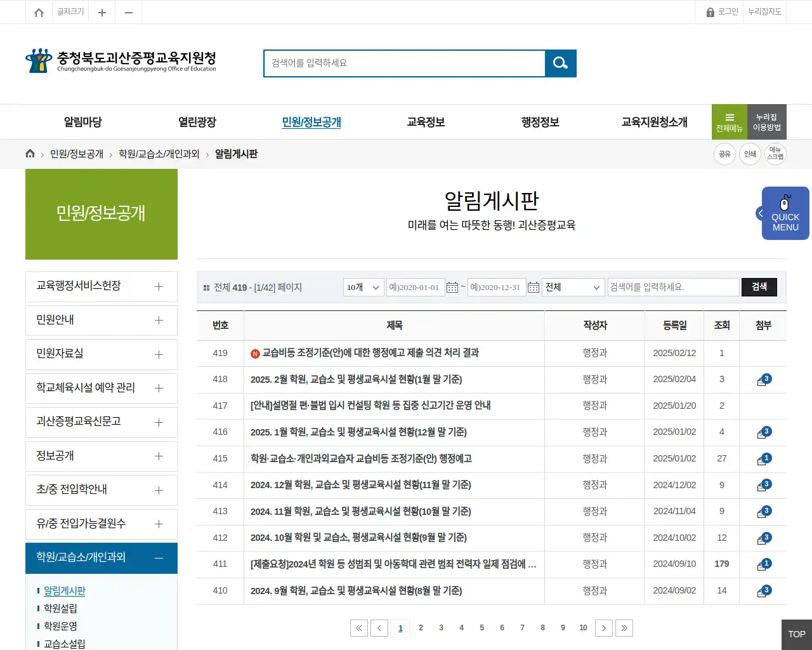Open attachment icon for post 418
This screenshot has height=650, width=812.
pos(763,380)
